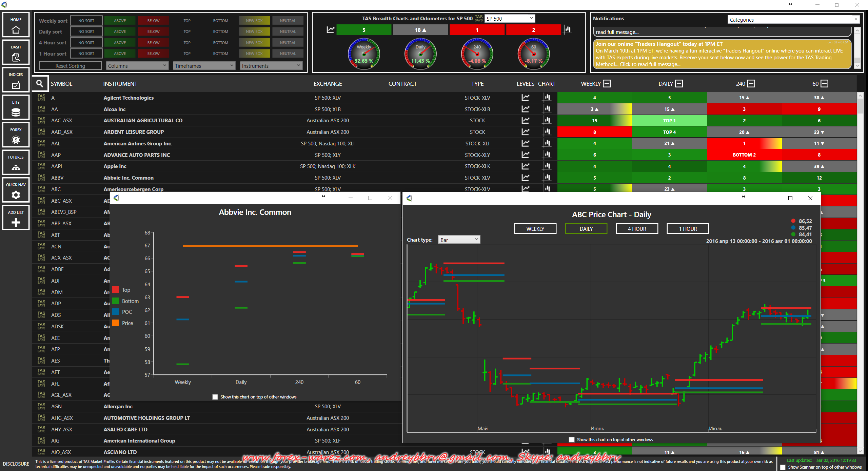Screen dimensions: 868x471
Task: Check Abbvie chart show-on-top checkbox
Action: point(215,397)
